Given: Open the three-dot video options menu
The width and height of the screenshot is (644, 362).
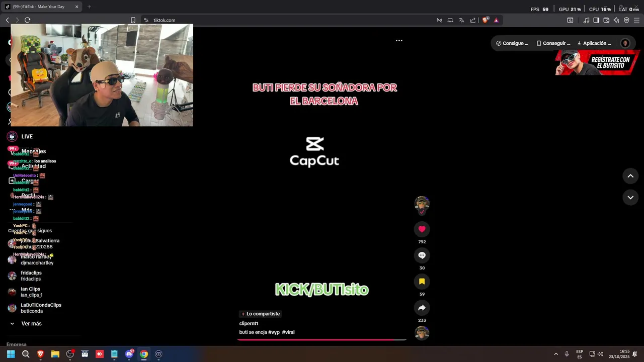Looking at the screenshot, I should [x=399, y=40].
